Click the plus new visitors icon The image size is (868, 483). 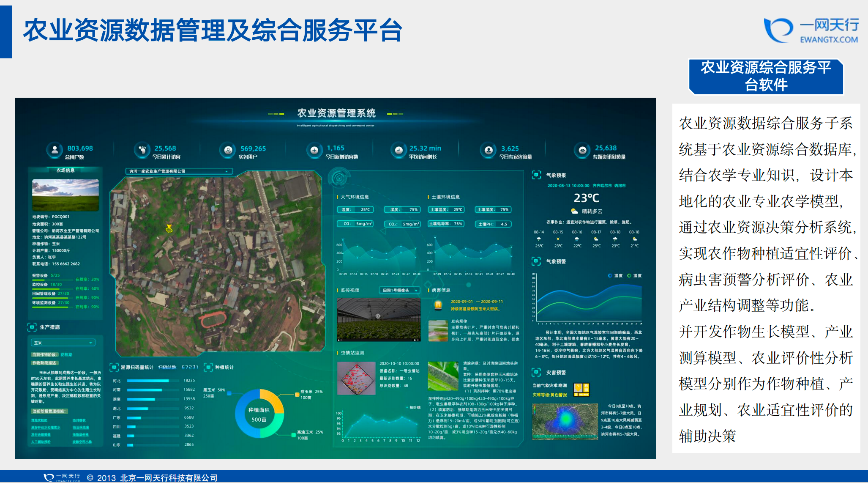[x=314, y=150]
